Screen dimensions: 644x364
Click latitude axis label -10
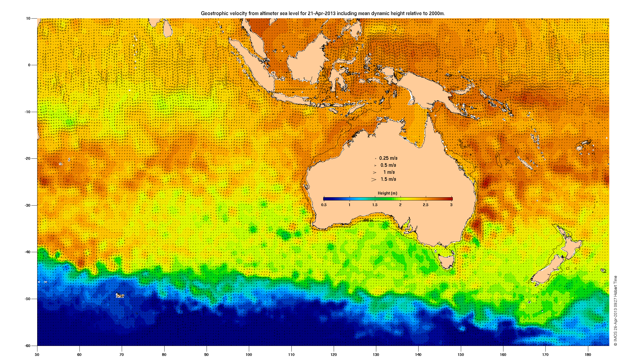[28, 112]
